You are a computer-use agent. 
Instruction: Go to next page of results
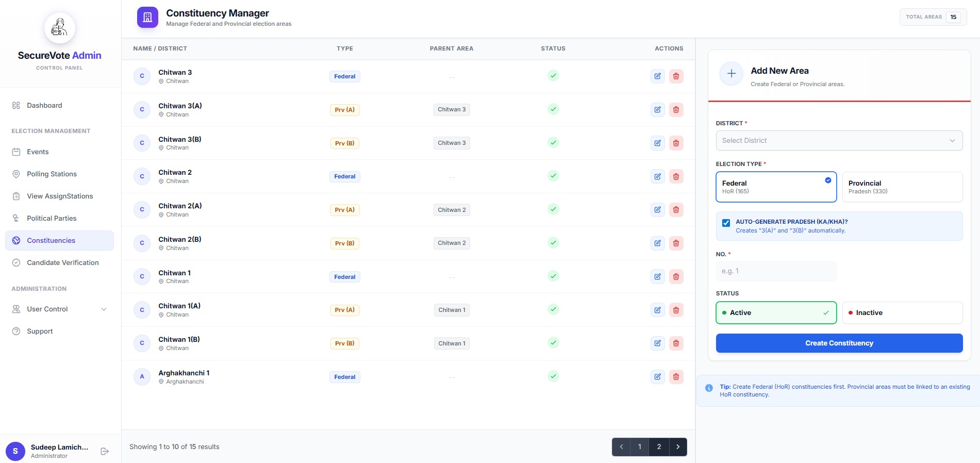[x=678, y=447]
